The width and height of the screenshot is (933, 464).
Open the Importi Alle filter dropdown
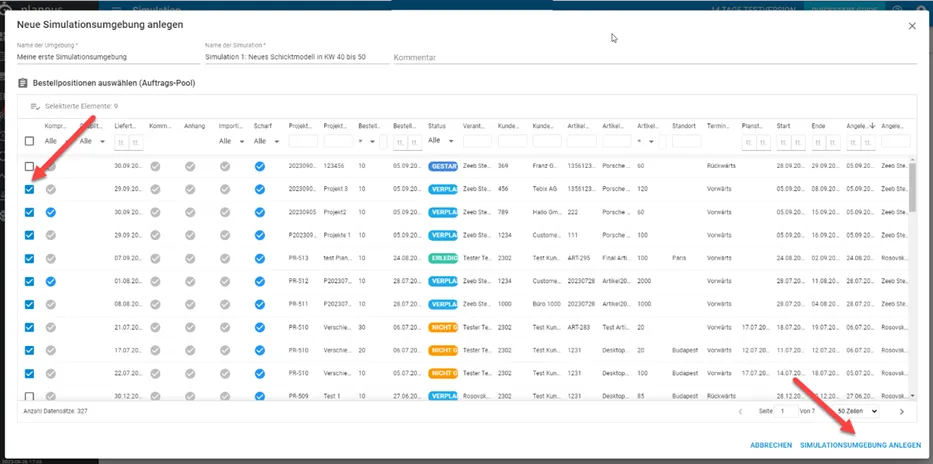click(231, 142)
